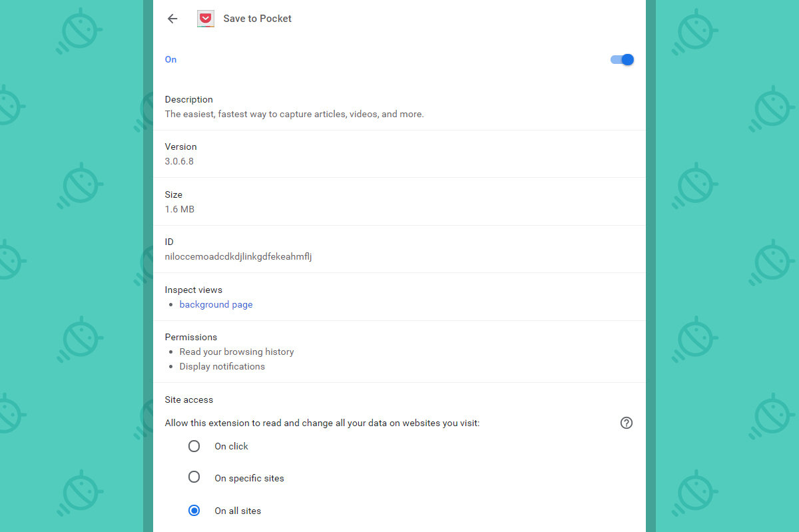Screen dimensions: 799x532
Task: Disable the Save to Pocket extension toggle
Action: (x=622, y=60)
